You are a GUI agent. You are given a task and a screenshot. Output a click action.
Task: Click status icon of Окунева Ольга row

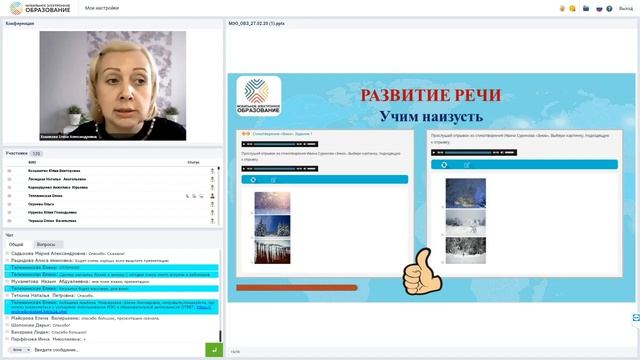point(212,204)
